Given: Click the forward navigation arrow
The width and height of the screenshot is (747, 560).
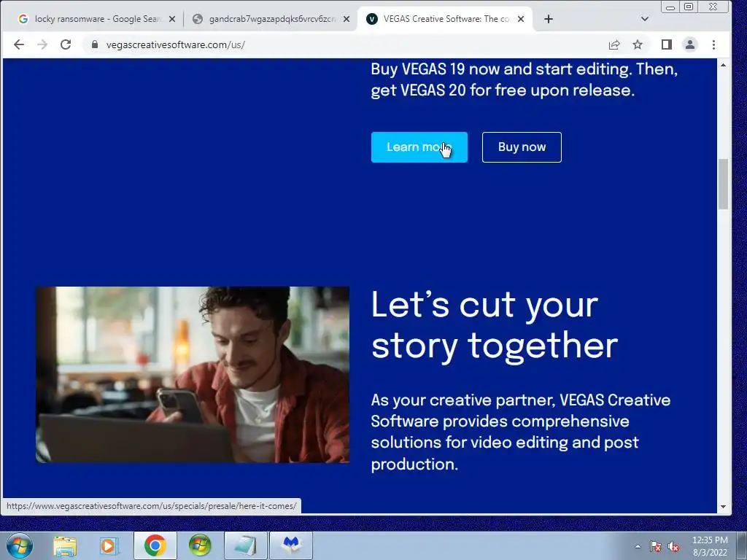Looking at the screenshot, I should (x=42, y=44).
